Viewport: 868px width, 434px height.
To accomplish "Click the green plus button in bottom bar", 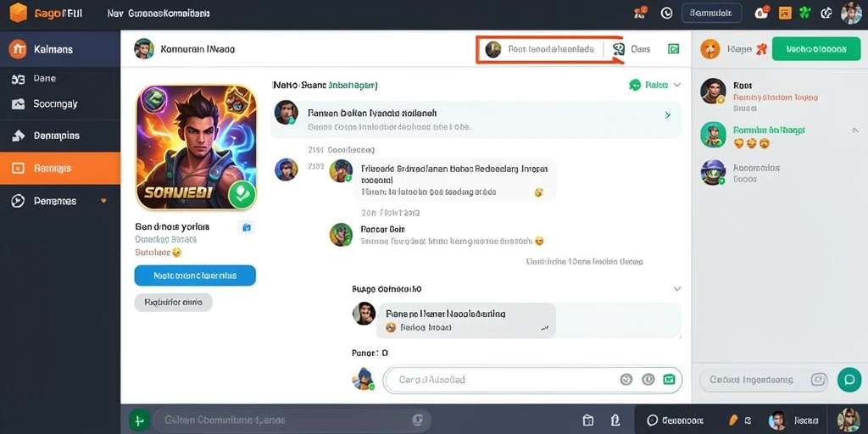I will pos(139,420).
